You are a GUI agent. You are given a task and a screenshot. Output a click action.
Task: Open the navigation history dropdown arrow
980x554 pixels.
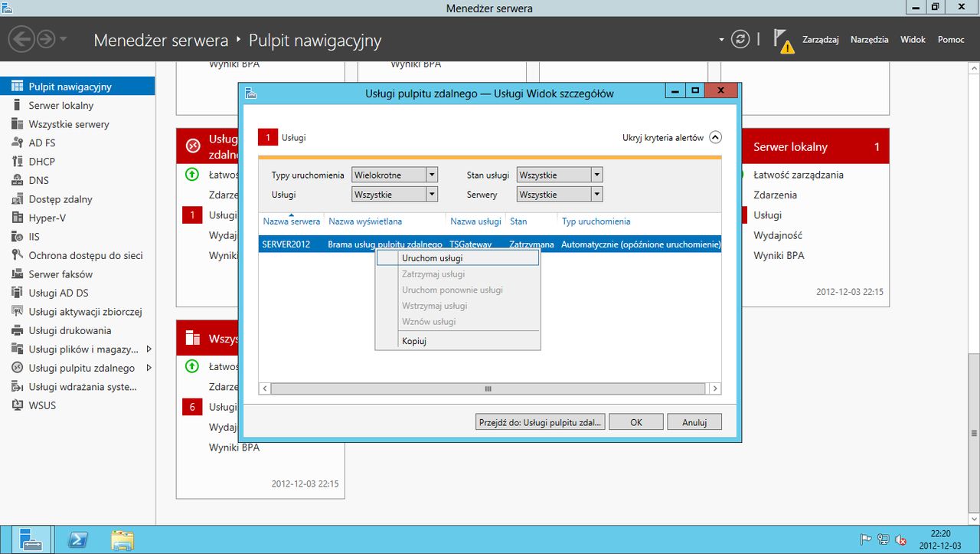pos(63,39)
